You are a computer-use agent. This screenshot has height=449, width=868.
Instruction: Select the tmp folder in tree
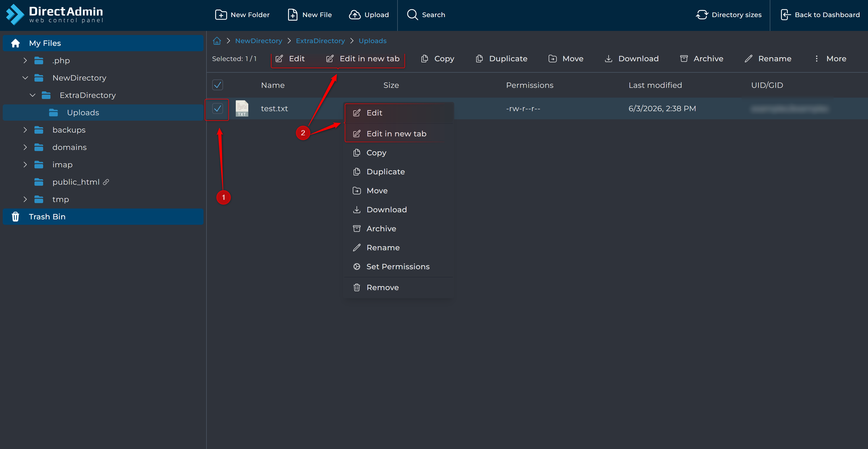pyautogui.click(x=61, y=199)
